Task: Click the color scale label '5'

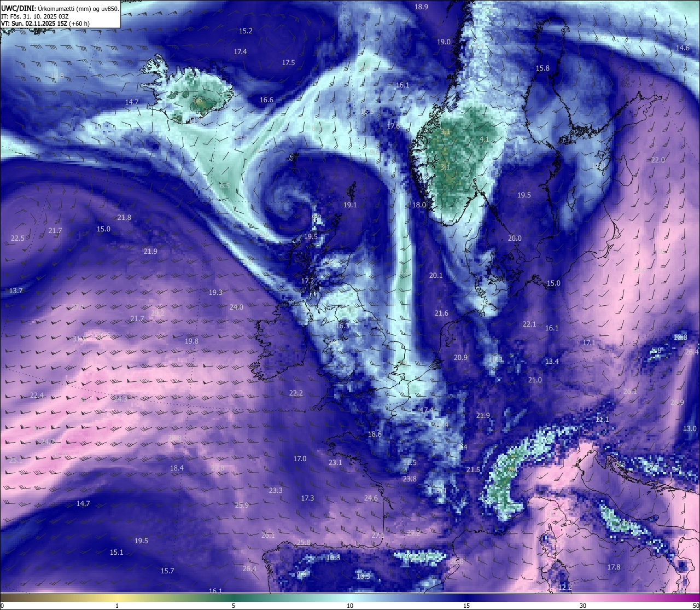Action: 234,606
